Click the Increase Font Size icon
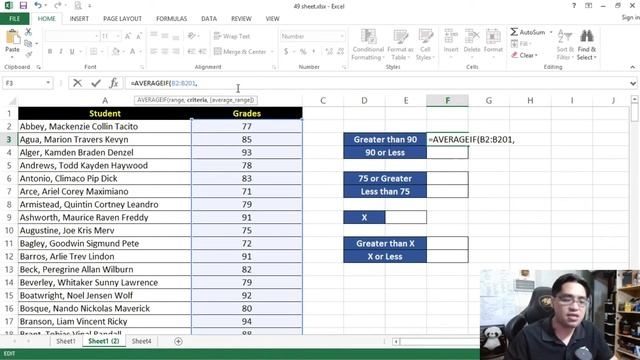640x360 pixels. (128, 36)
